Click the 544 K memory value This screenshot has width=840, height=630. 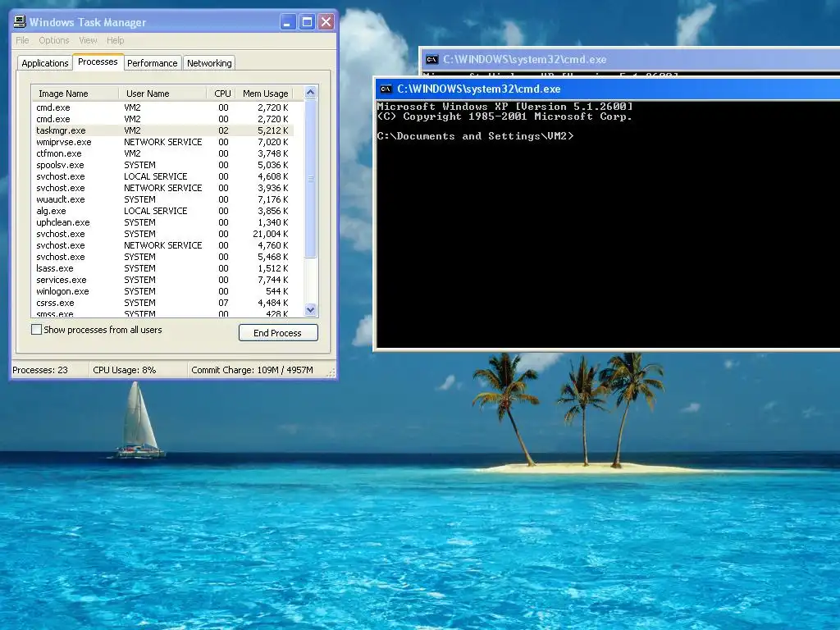coord(277,291)
